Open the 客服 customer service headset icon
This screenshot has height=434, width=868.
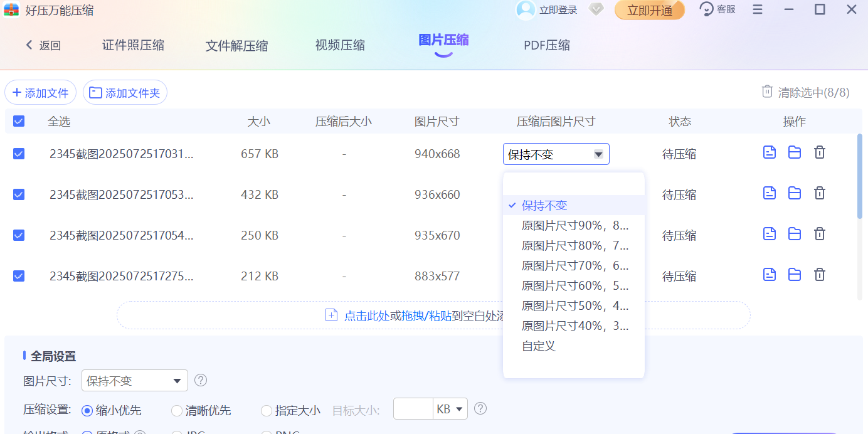[707, 9]
